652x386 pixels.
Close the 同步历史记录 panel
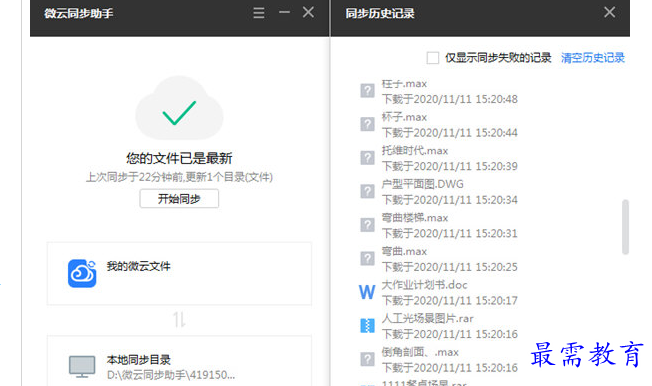[610, 12]
